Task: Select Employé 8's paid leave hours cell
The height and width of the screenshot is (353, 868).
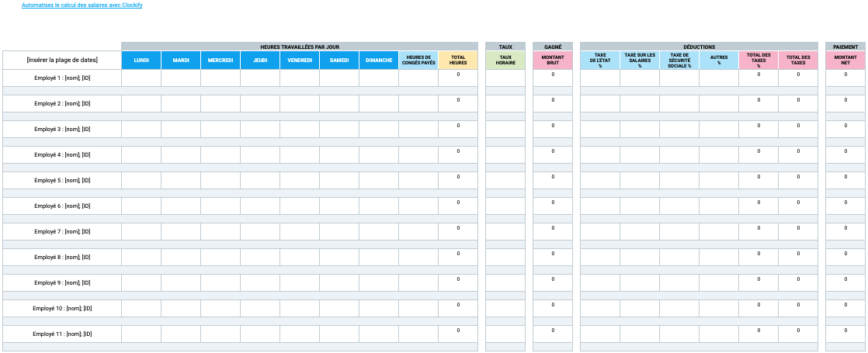Action: point(418,258)
